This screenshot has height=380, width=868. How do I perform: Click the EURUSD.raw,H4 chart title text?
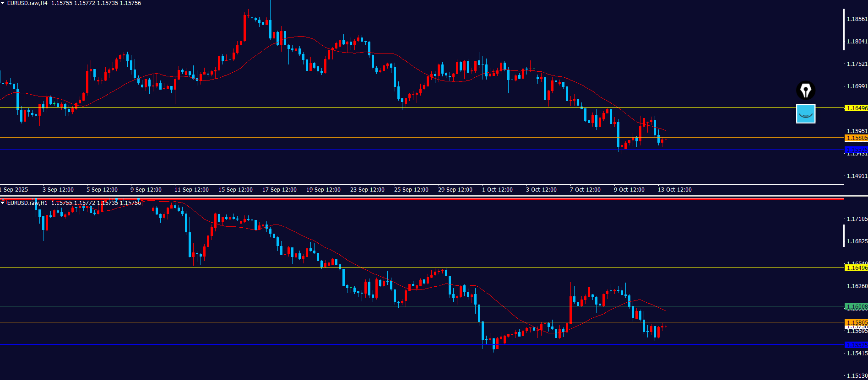coord(27,3)
